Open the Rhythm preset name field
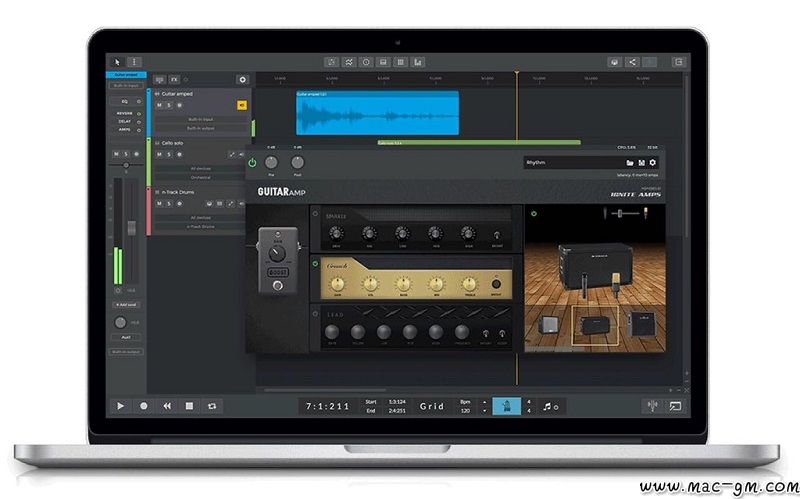 pyautogui.click(x=574, y=163)
